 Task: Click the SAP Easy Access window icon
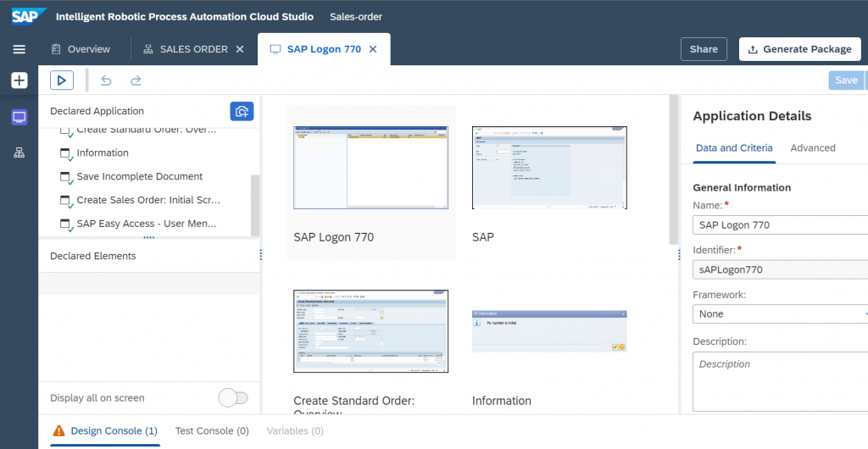pyautogui.click(x=66, y=224)
